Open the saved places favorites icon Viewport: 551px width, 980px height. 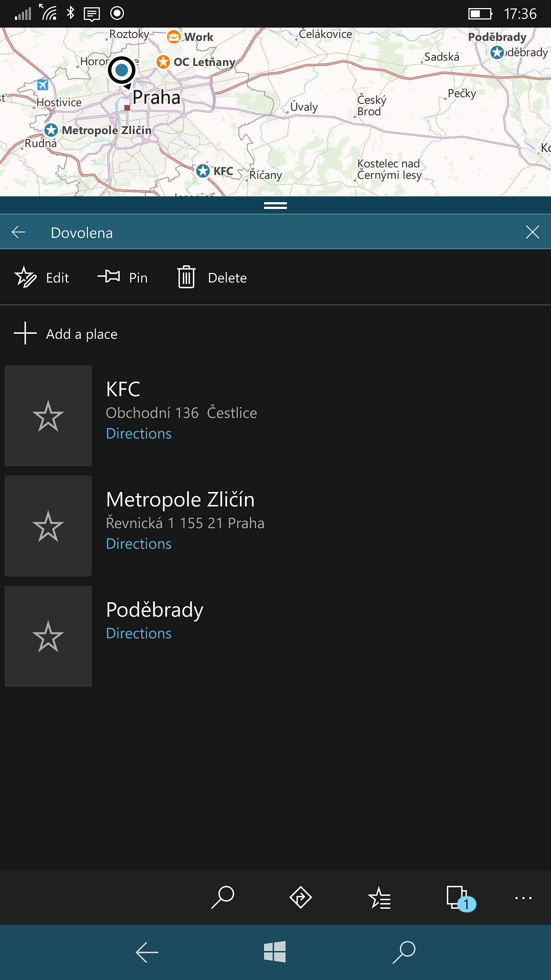(379, 897)
